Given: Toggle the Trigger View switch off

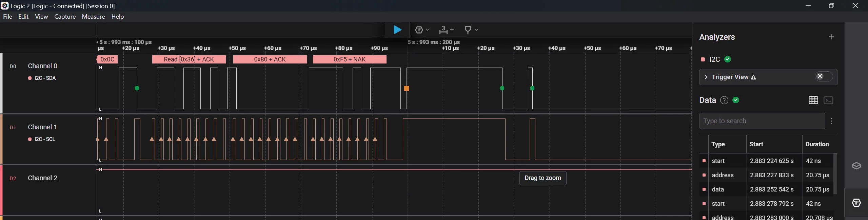Looking at the screenshot, I should click(x=824, y=77).
